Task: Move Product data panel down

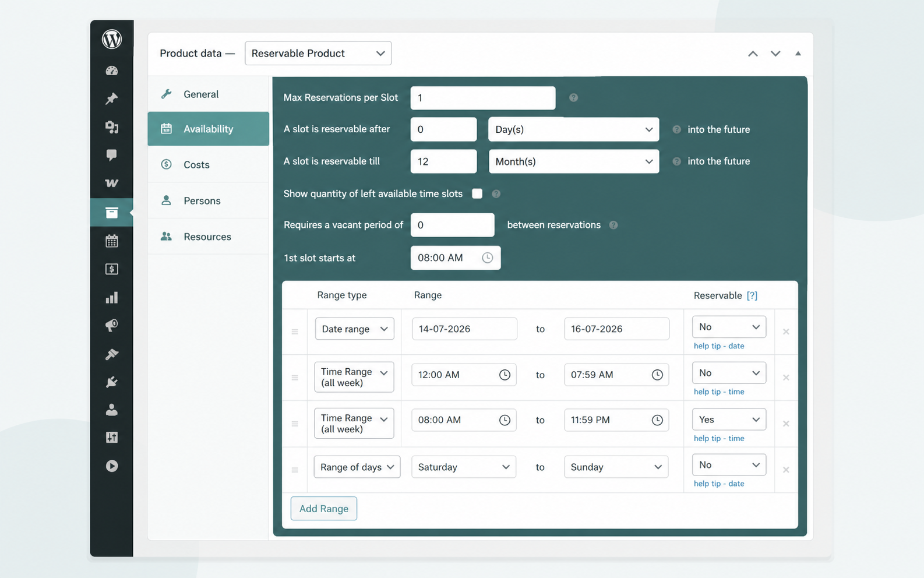Action: click(x=775, y=54)
